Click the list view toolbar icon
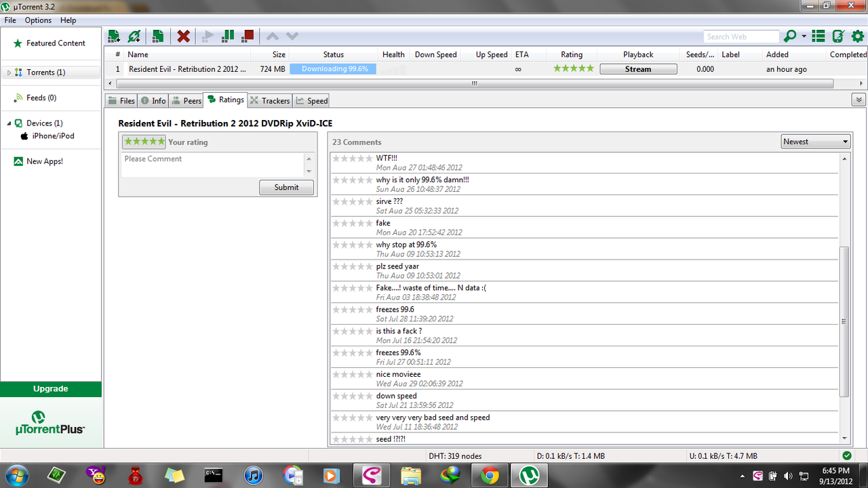 click(x=818, y=36)
